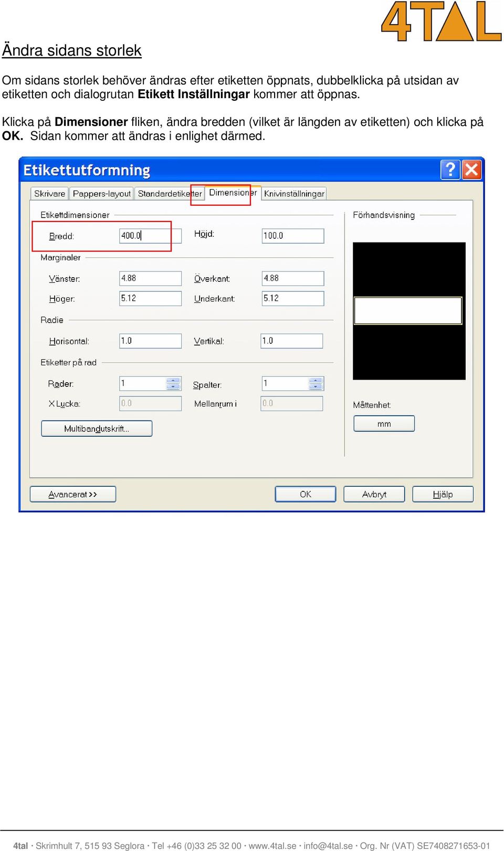Select the Standardetiketter tab
This screenshot has height=851, width=504.
(x=170, y=194)
